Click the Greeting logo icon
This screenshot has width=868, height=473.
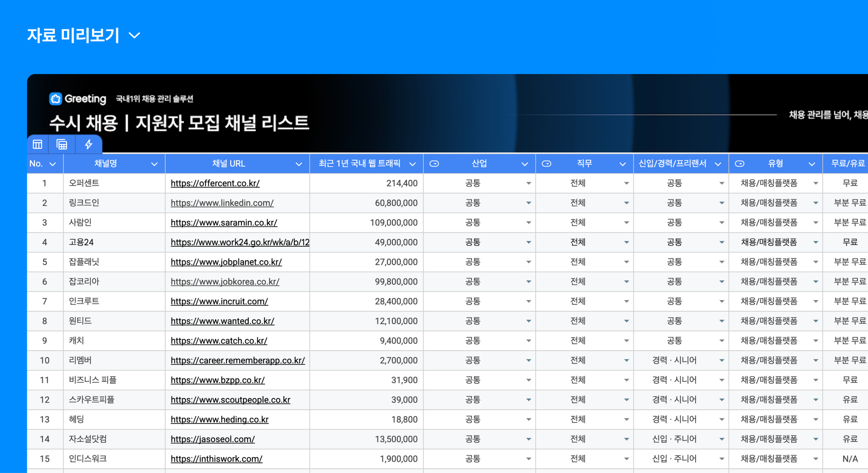[56, 99]
